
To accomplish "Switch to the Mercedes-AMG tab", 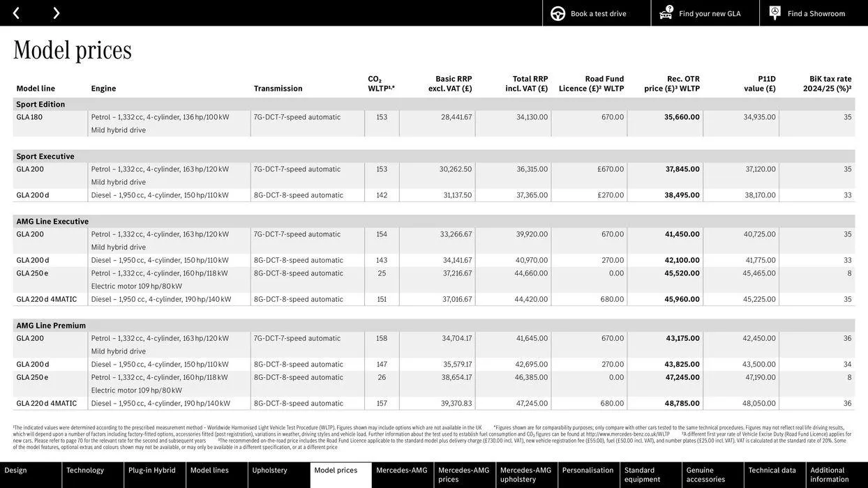I will coord(403,472).
